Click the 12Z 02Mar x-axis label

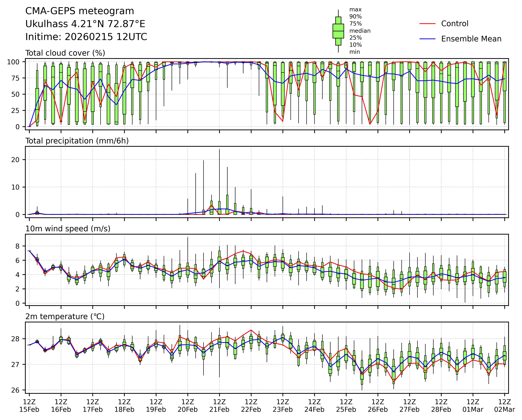(504, 406)
